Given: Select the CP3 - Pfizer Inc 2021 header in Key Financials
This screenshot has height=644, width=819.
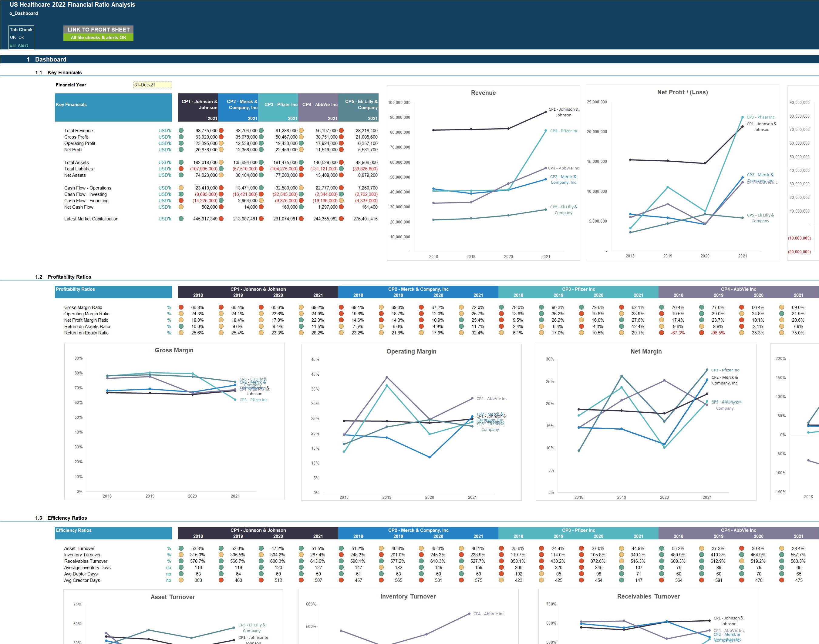Looking at the screenshot, I should point(278,107).
